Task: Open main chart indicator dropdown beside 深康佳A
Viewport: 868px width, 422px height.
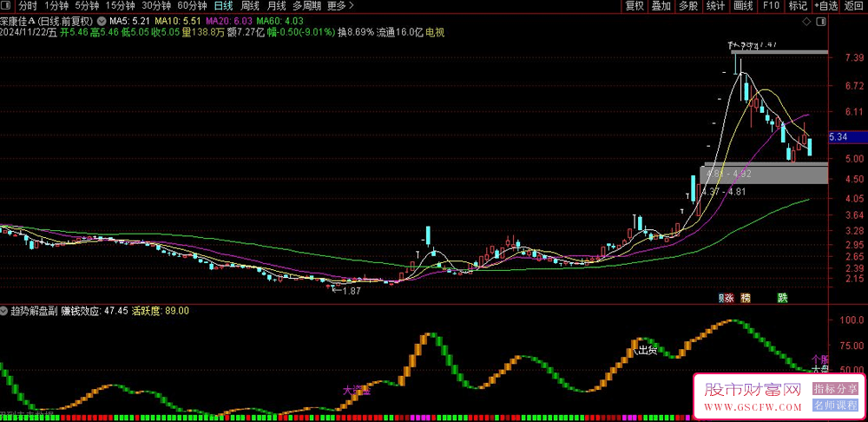Action: tap(103, 20)
